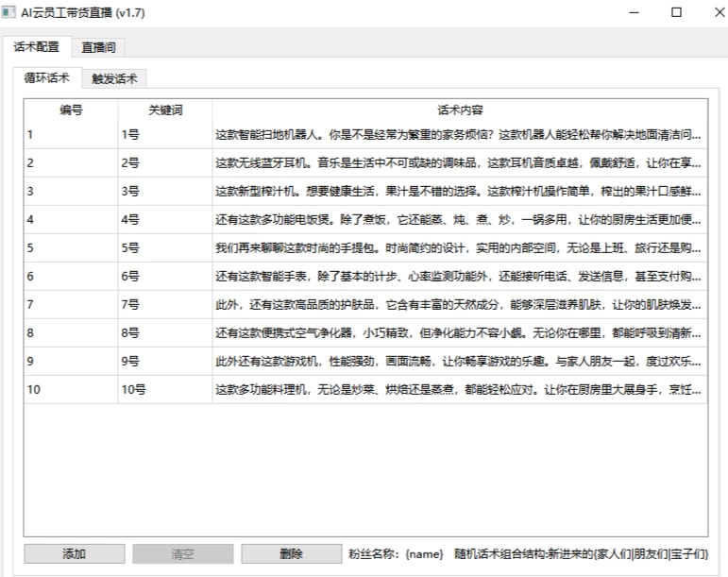Sort by the 关键词 column header

(165, 110)
